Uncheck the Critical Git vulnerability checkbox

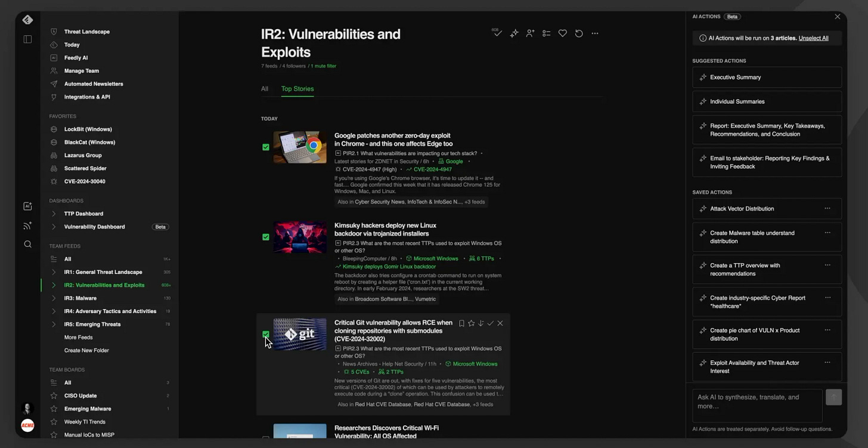[266, 335]
